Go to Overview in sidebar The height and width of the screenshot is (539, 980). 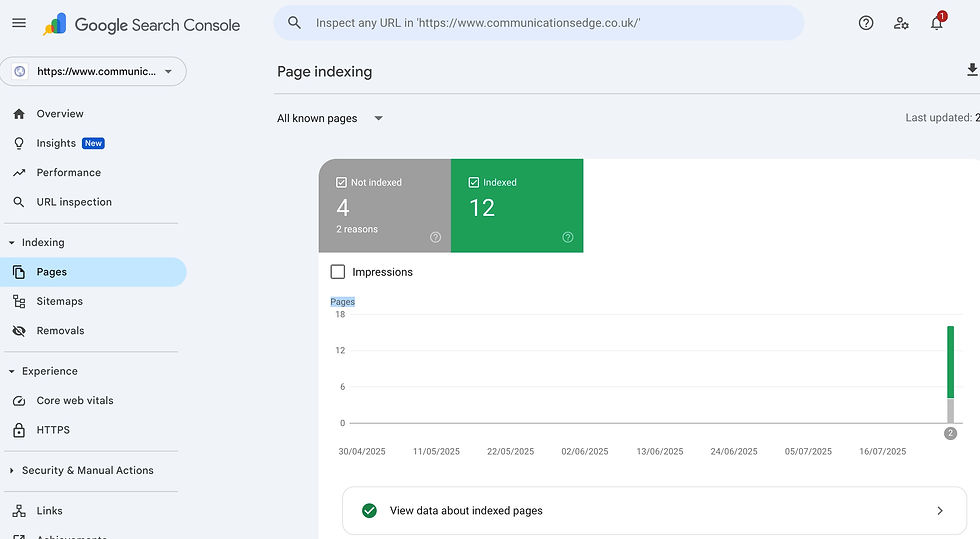tap(60, 114)
